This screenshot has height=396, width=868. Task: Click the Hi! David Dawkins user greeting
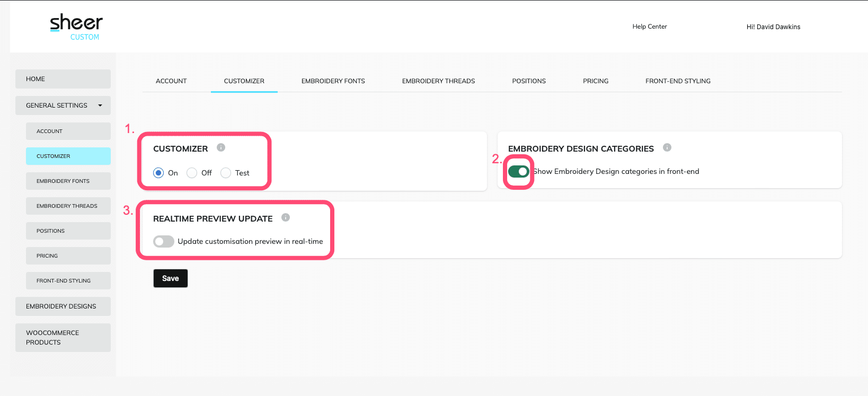coord(773,27)
